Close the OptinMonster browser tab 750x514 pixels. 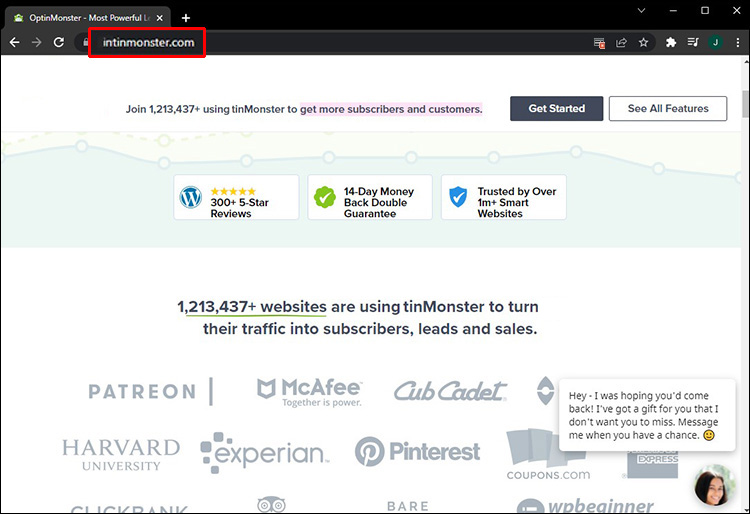160,18
